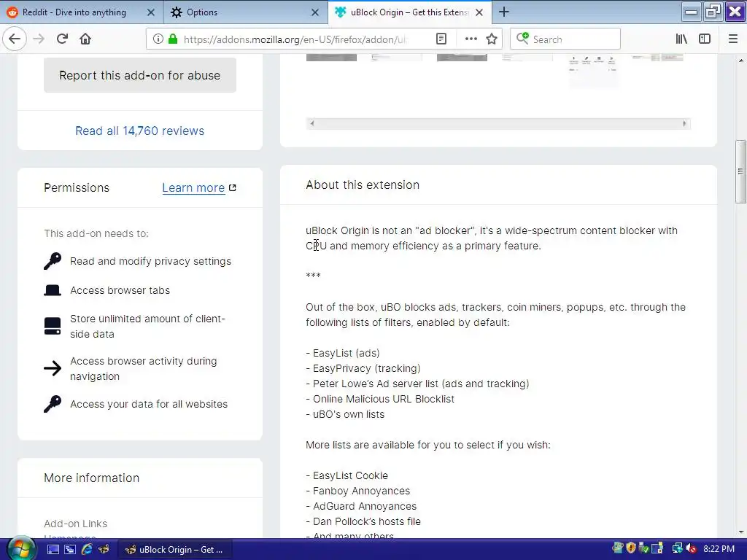This screenshot has width=747, height=560.
Task: Close the Reddit tab
Action: [150, 12]
